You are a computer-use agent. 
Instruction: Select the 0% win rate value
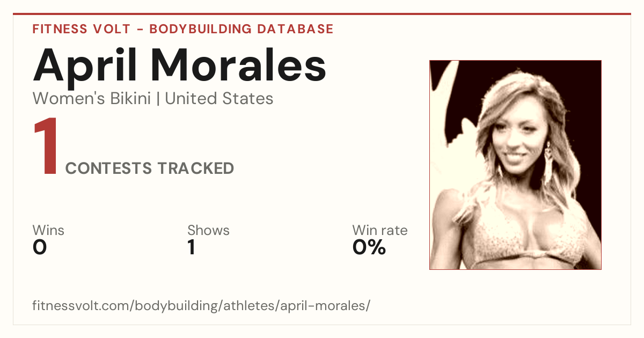click(x=369, y=247)
